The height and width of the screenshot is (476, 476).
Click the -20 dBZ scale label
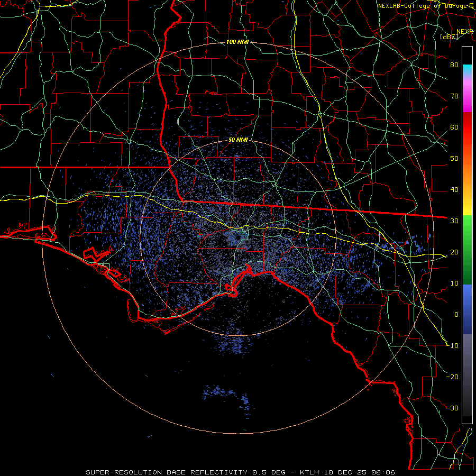click(x=453, y=377)
